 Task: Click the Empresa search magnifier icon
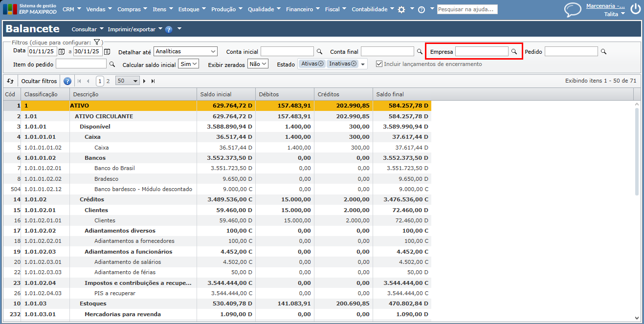pos(514,51)
